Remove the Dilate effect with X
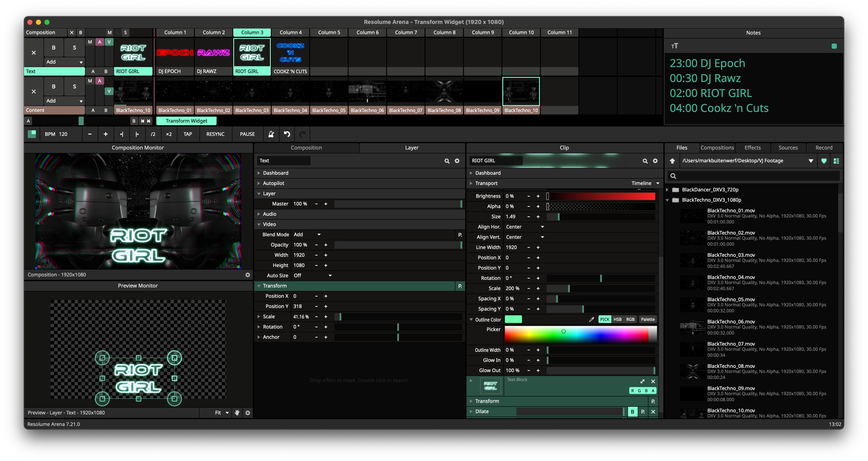 tap(653, 412)
